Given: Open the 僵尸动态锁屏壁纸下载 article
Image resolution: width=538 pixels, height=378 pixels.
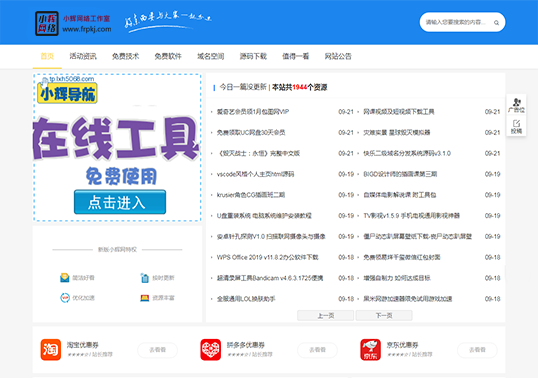Looking at the screenshot, I should coord(418,236).
